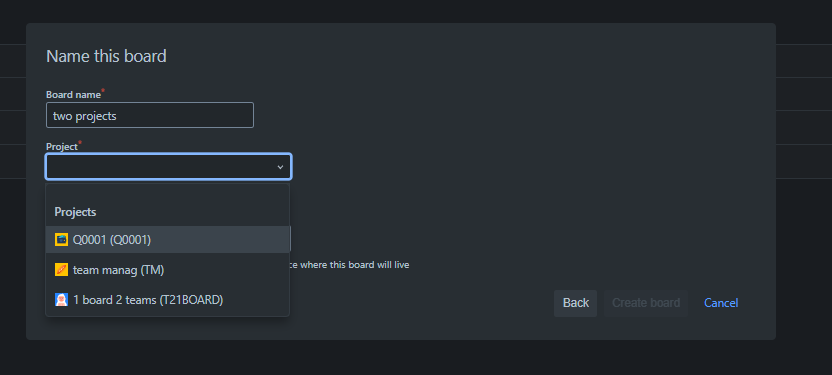This screenshot has height=375, width=832.
Task: Focus the Board name text field
Action: 150,115
